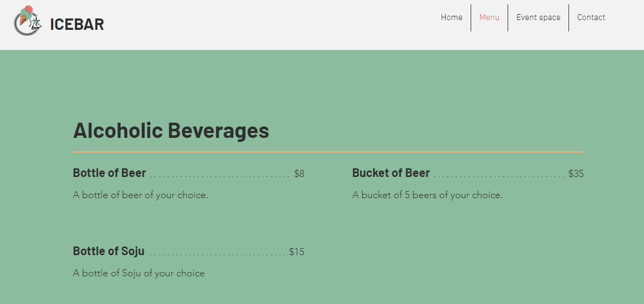Image resolution: width=644 pixels, height=304 pixels.
Task: Navigate to Event space page
Action: [538, 17]
